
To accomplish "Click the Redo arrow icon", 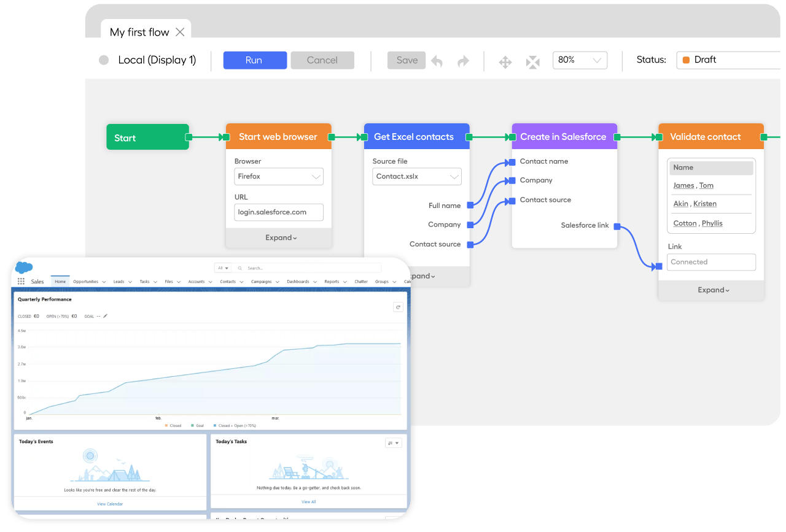I will click(463, 61).
